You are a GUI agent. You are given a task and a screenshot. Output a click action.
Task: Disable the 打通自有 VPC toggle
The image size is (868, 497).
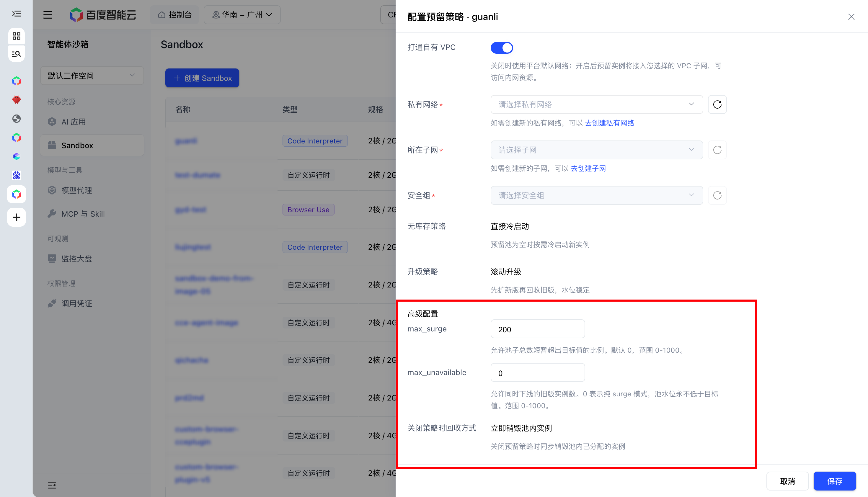coord(502,48)
